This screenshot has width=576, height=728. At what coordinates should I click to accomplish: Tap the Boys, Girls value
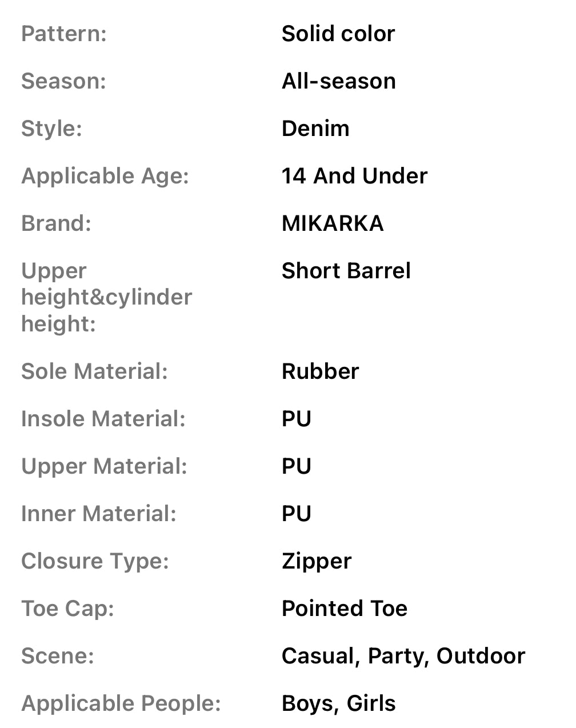tap(339, 703)
